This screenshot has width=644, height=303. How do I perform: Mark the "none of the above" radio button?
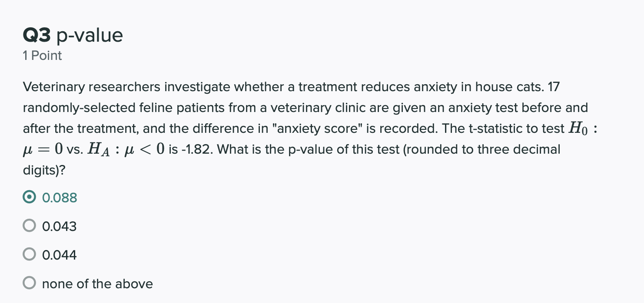point(29,283)
